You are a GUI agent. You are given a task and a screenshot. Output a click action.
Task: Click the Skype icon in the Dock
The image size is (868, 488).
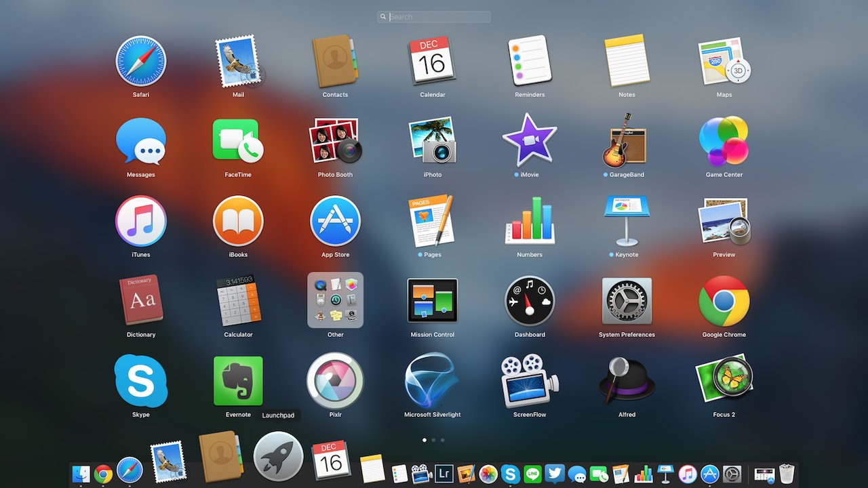pyautogui.click(x=511, y=473)
